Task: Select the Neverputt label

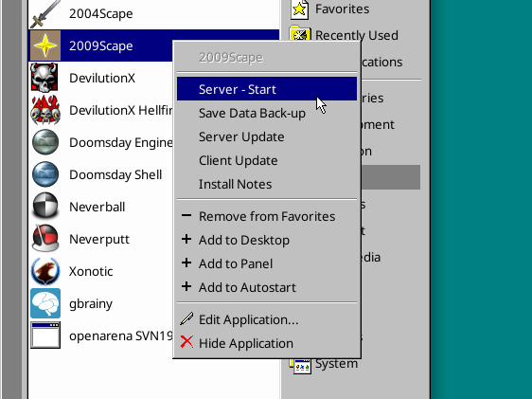Action: [99, 240]
